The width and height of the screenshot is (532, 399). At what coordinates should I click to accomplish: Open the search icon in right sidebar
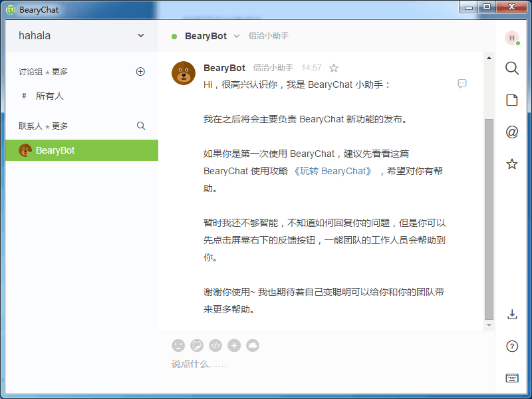pos(512,68)
